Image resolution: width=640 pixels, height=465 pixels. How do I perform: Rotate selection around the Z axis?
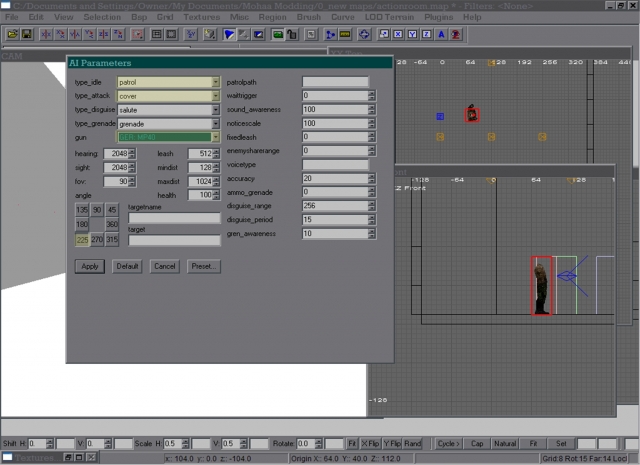(118, 34)
